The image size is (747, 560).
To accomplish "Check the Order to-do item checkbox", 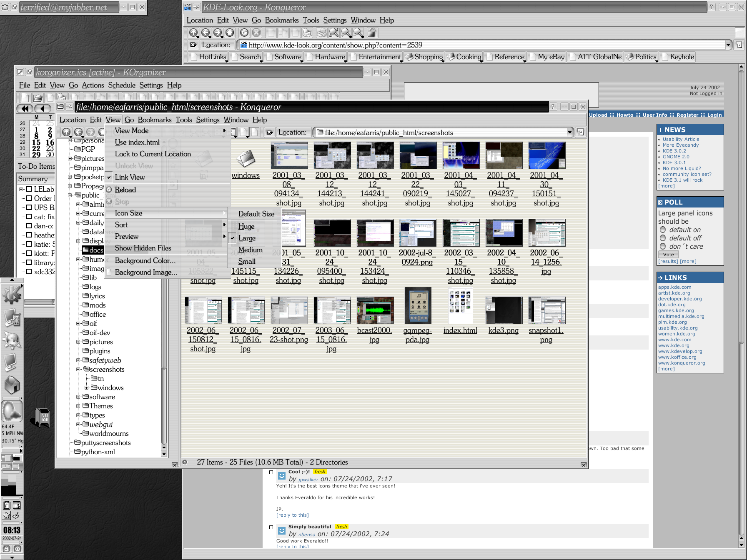I will click(x=29, y=198).
